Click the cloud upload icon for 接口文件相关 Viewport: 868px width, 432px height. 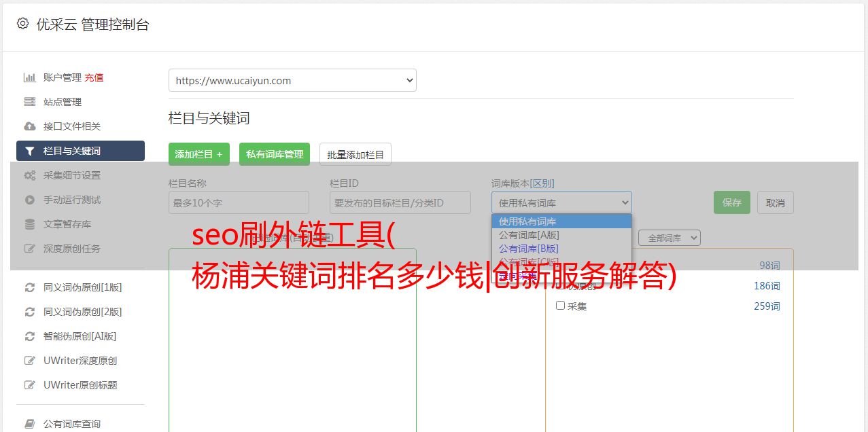pos(30,126)
